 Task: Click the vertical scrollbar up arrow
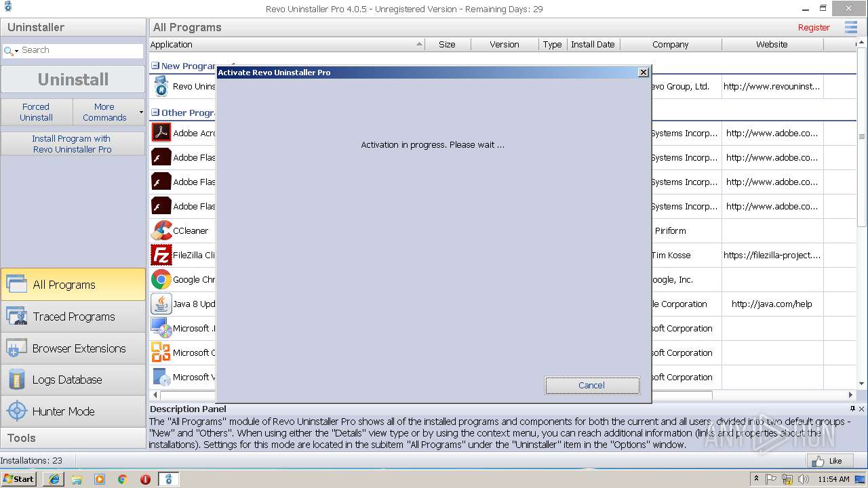(862, 44)
